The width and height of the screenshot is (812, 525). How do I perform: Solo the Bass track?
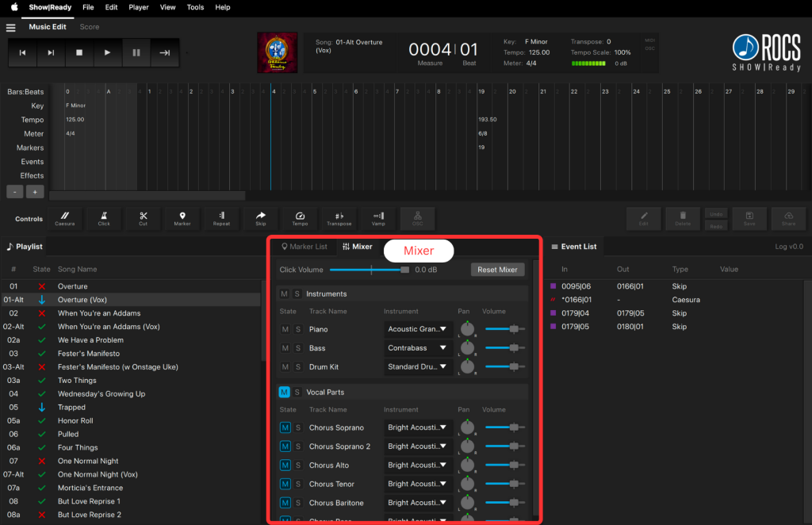tap(298, 348)
